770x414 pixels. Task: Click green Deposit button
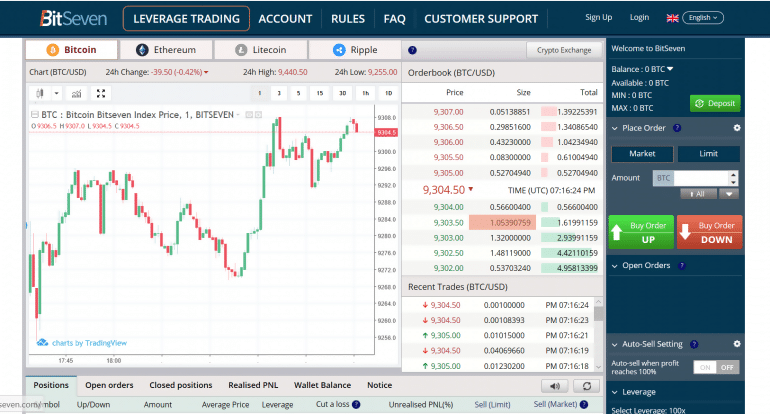(x=715, y=103)
